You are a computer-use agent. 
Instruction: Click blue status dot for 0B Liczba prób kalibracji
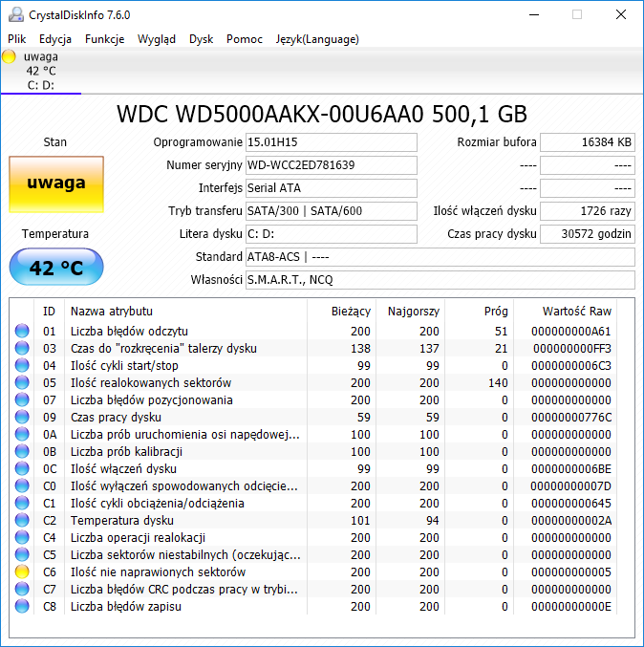tap(22, 451)
